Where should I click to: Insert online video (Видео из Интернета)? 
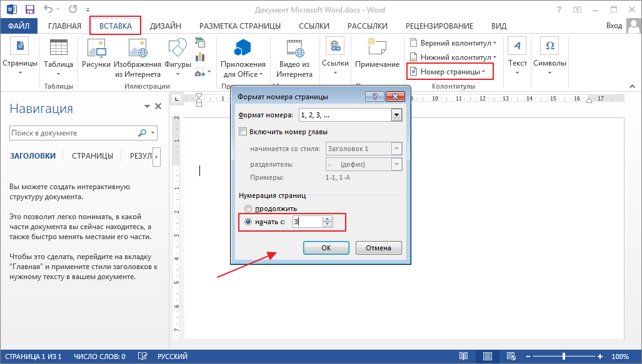click(x=295, y=48)
